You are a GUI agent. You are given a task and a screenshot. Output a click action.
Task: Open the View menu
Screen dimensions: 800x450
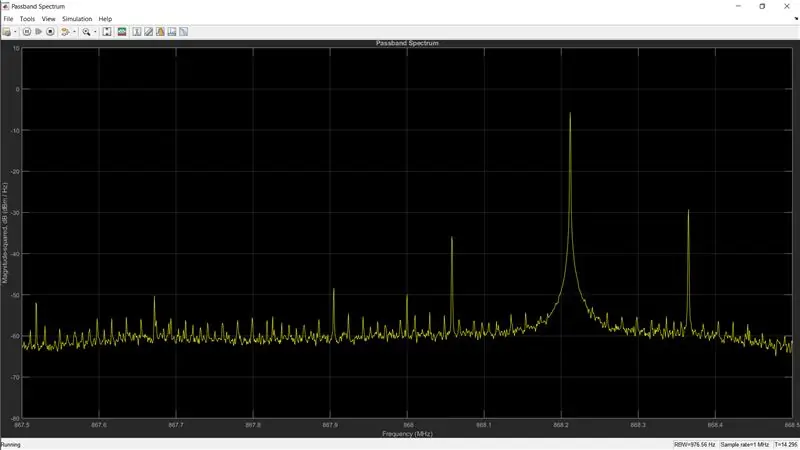(48, 19)
